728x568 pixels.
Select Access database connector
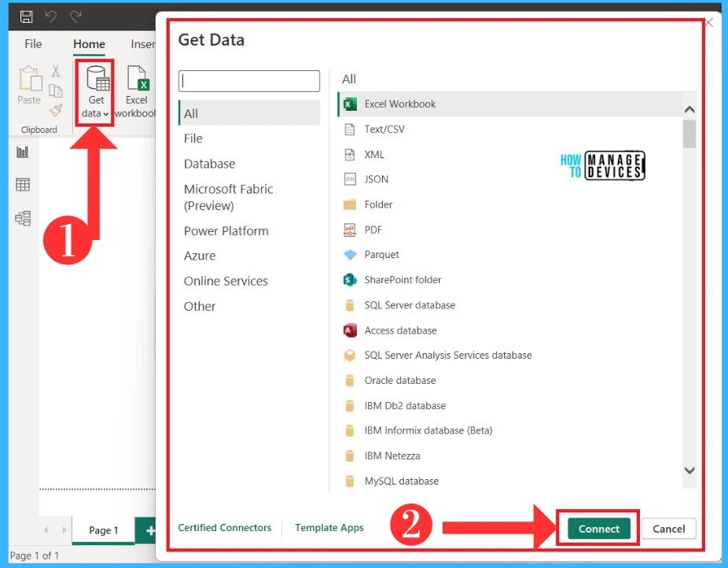click(x=509, y=330)
